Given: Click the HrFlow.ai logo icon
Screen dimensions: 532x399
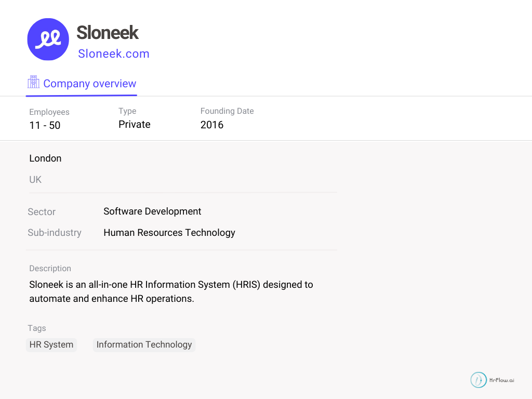Looking at the screenshot, I should 478,380.
